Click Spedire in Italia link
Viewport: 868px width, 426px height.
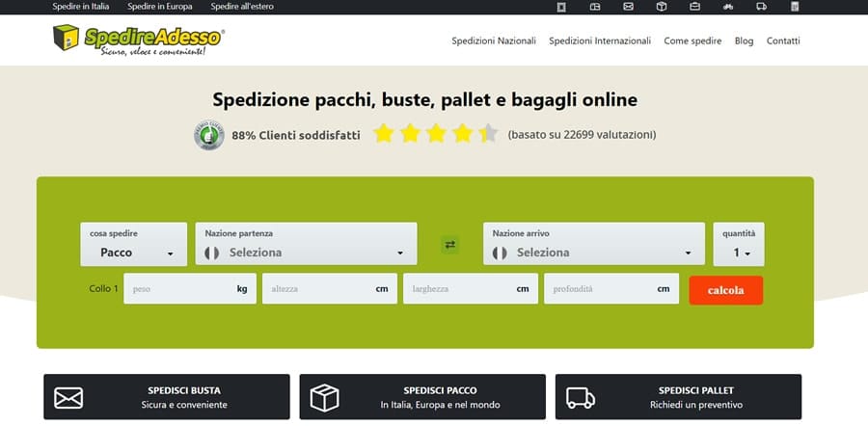[81, 7]
